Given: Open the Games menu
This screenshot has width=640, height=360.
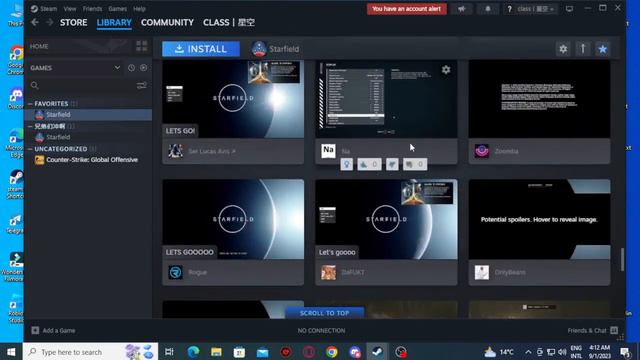Looking at the screenshot, I should tap(118, 9).
